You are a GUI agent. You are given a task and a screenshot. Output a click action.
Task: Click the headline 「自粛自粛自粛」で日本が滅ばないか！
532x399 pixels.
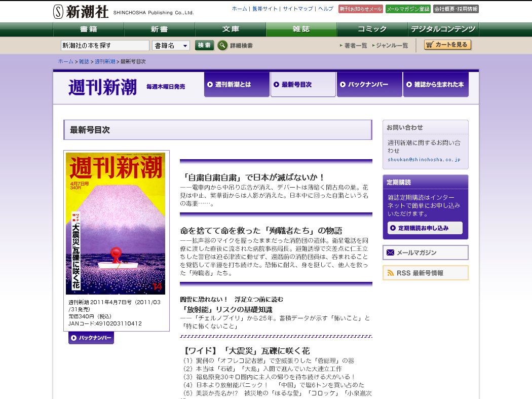pos(253,177)
